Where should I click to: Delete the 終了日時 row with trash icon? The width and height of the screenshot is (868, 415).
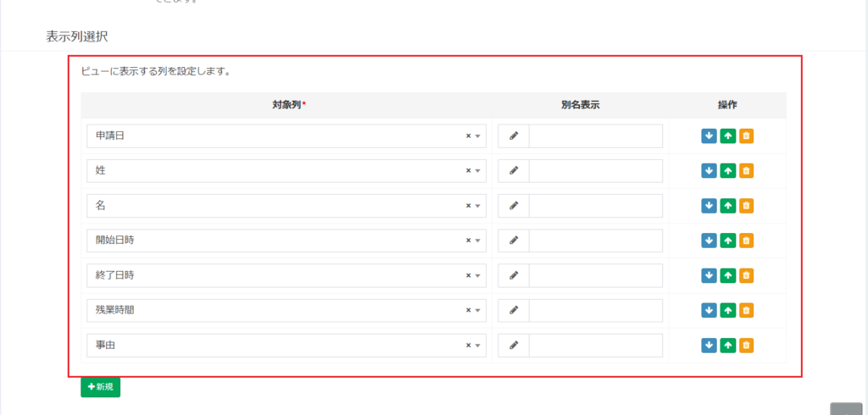coord(746,275)
